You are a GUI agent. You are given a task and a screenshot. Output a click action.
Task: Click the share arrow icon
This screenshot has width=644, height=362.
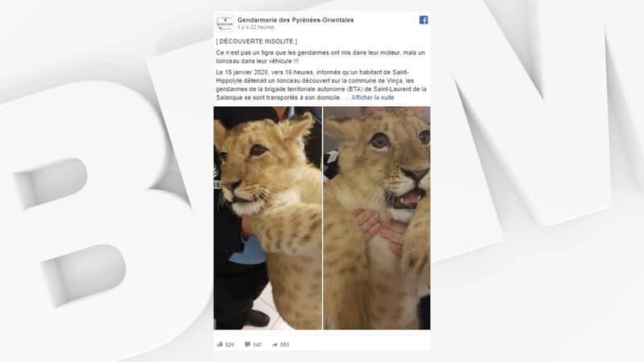point(275,345)
